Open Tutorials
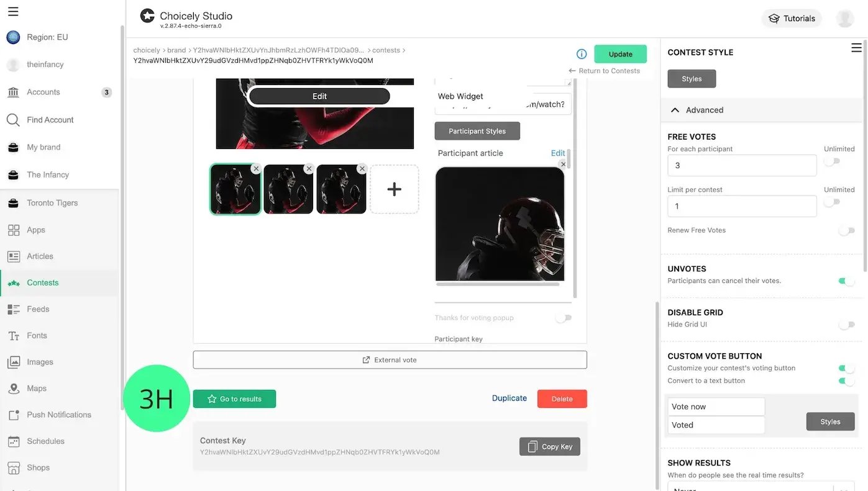The width and height of the screenshot is (868, 491). coord(792,19)
